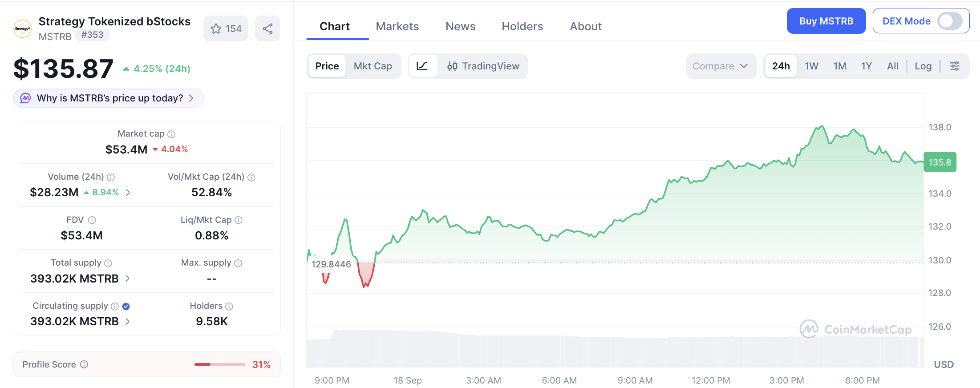Open the Holders tab
Viewport: 980px width, 388px height.
coord(522,27)
